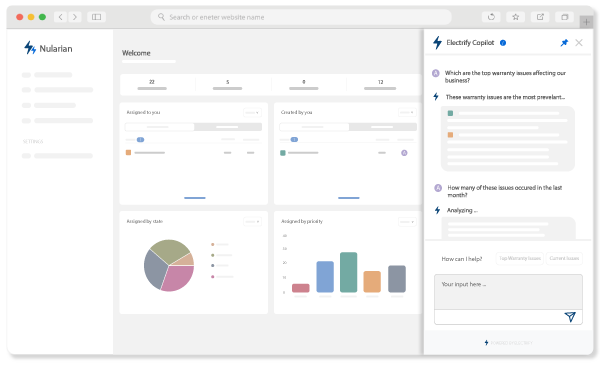
Task: Select the orange bar in the priority chart
Action: [372, 282]
